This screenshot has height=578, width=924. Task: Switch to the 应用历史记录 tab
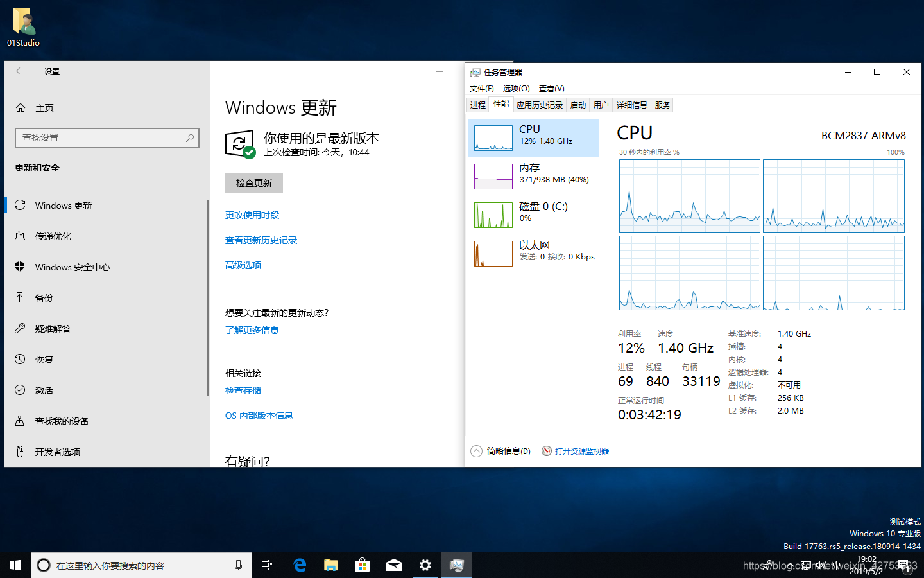[x=540, y=105]
